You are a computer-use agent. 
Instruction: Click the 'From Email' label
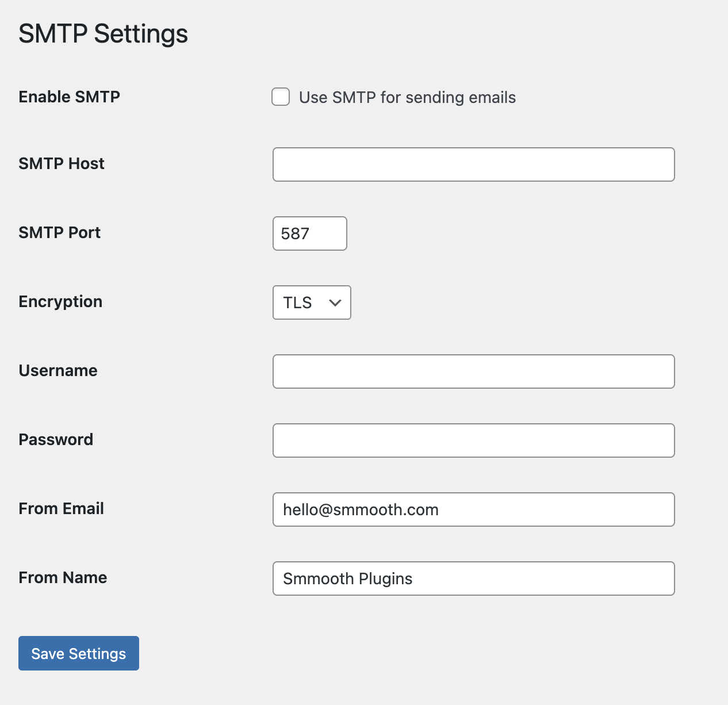61,508
